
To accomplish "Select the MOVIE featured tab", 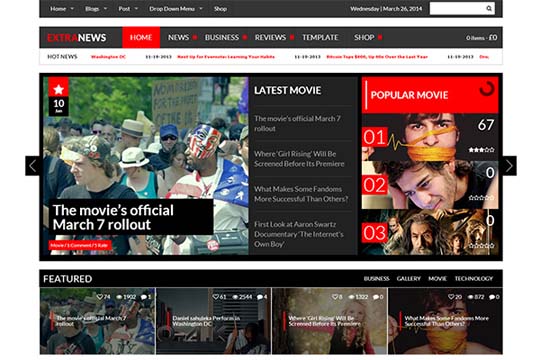I will [437, 278].
